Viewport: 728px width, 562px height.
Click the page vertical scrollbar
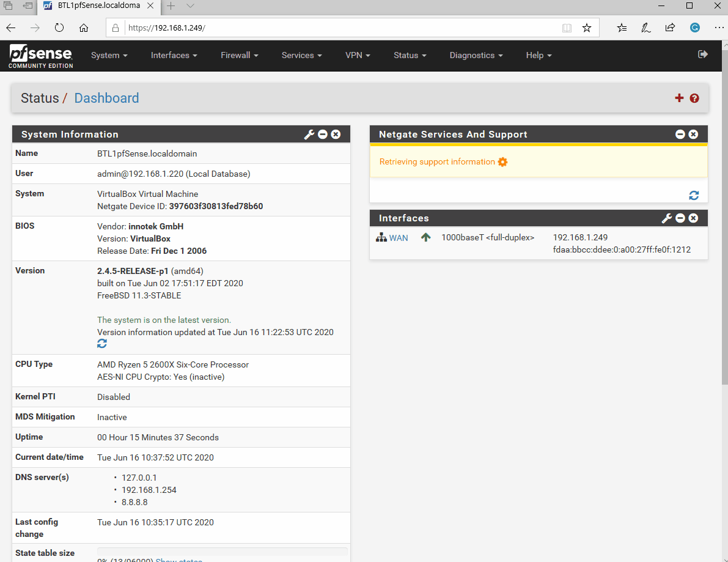click(725, 216)
